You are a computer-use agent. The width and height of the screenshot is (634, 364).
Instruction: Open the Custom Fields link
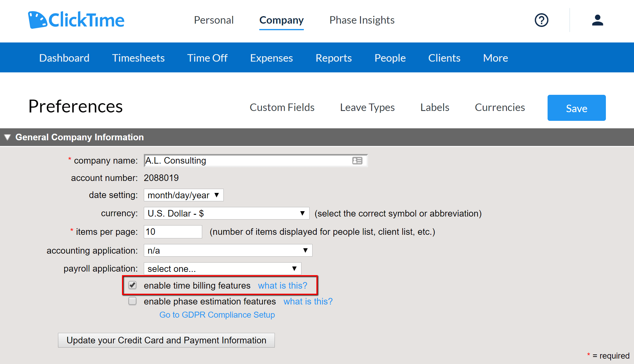(282, 107)
